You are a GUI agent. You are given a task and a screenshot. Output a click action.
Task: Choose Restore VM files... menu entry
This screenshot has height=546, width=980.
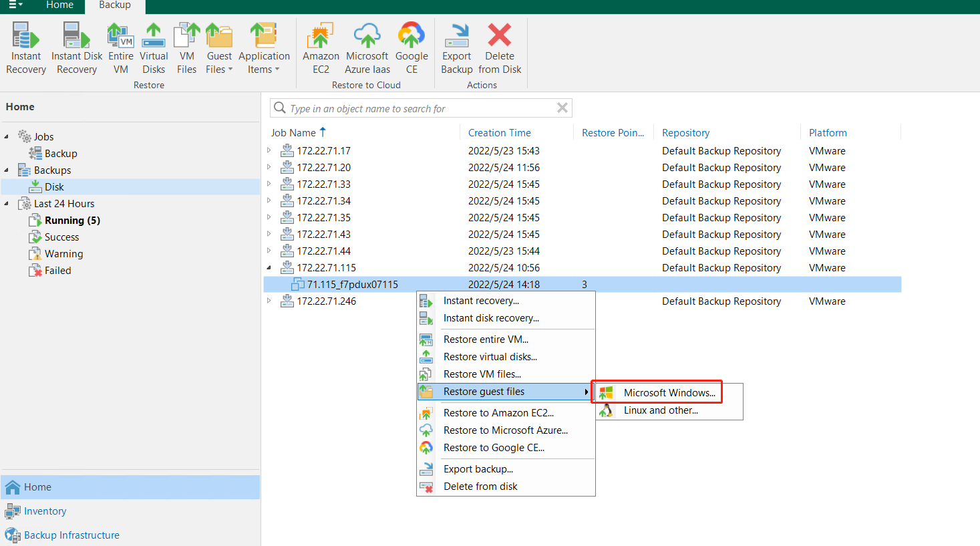506,374
